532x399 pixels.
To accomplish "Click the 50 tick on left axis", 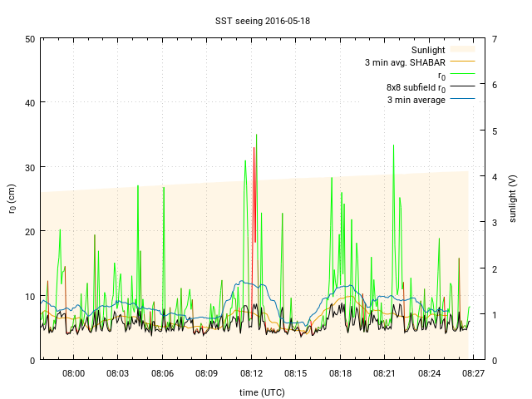I will click(30, 39).
